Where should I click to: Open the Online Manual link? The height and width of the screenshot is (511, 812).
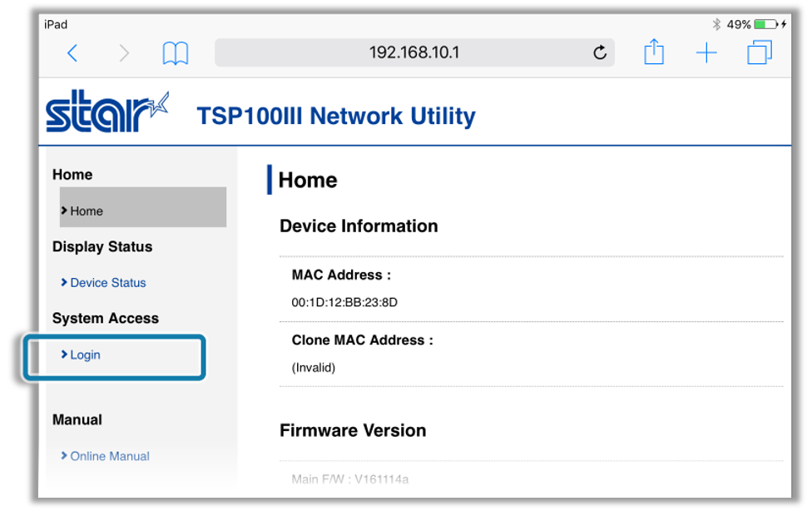coord(110,456)
